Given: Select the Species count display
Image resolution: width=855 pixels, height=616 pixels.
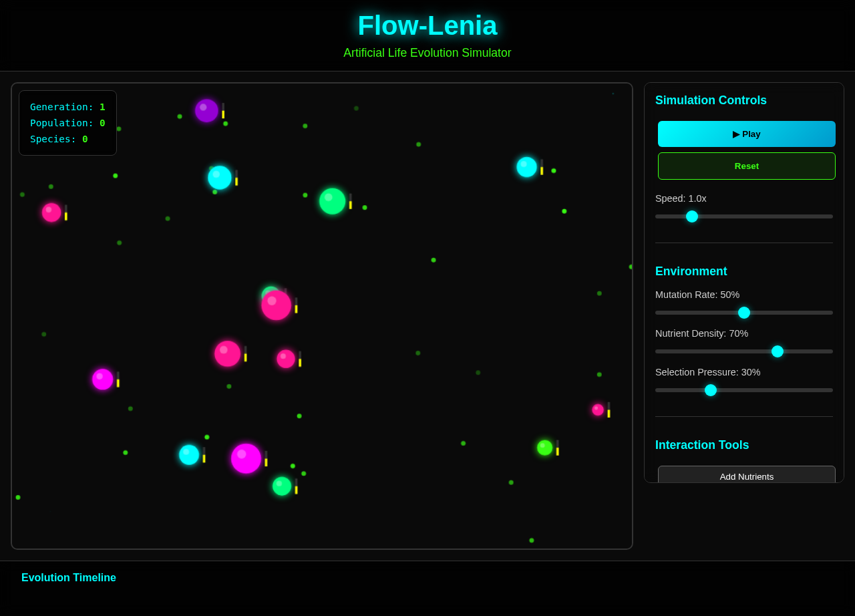Looking at the screenshot, I should [x=58, y=138].
